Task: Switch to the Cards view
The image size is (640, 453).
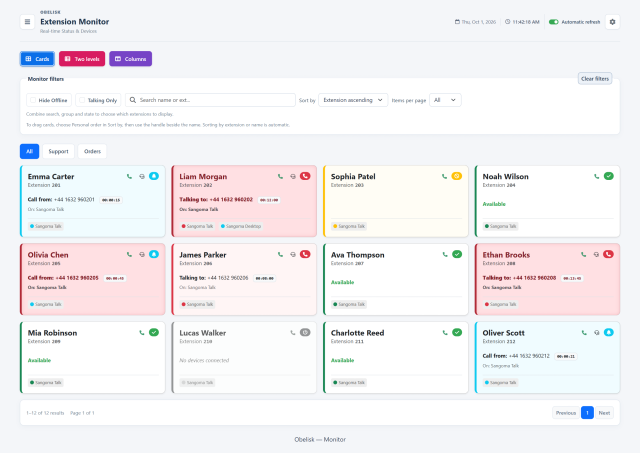Action: pyautogui.click(x=37, y=59)
